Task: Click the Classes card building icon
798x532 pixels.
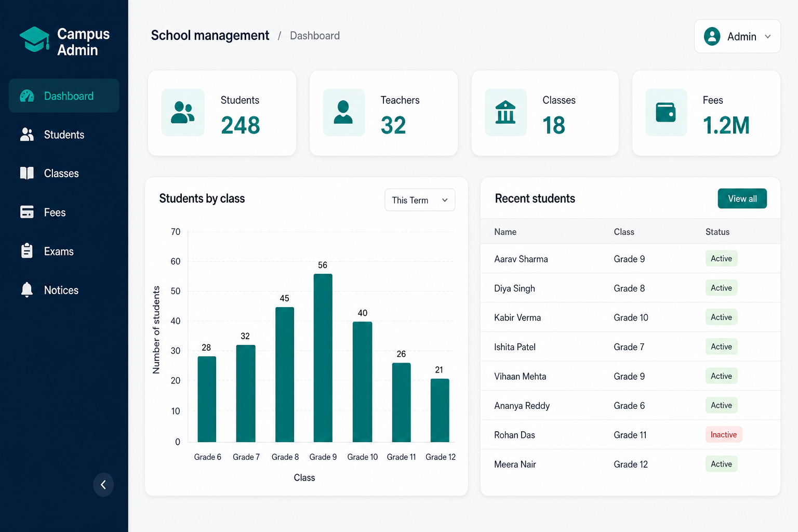Action: (x=506, y=112)
